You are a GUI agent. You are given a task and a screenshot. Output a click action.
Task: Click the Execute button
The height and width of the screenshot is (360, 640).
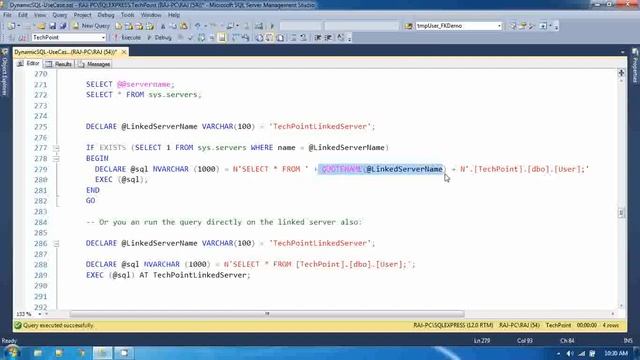coord(127,38)
